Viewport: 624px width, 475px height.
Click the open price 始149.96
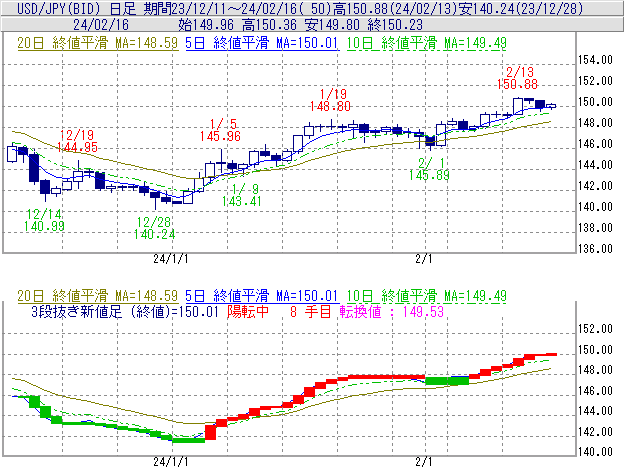click(206, 25)
